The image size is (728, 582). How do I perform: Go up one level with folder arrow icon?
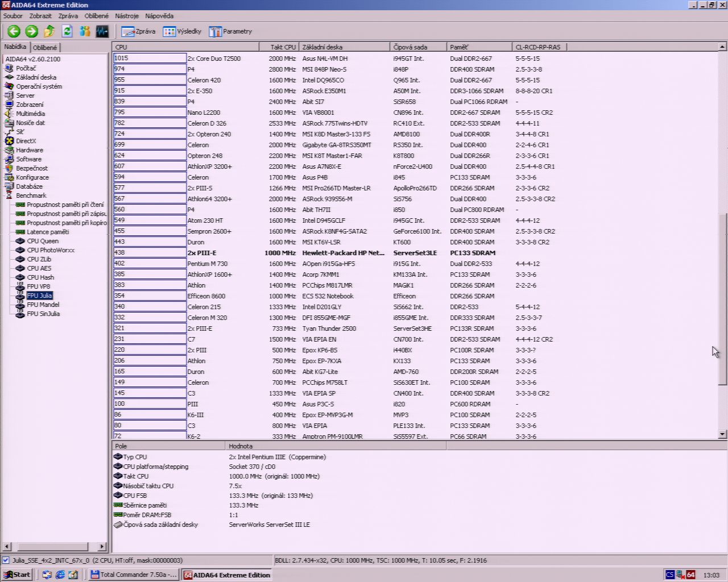pyautogui.click(x=49, y=31)
